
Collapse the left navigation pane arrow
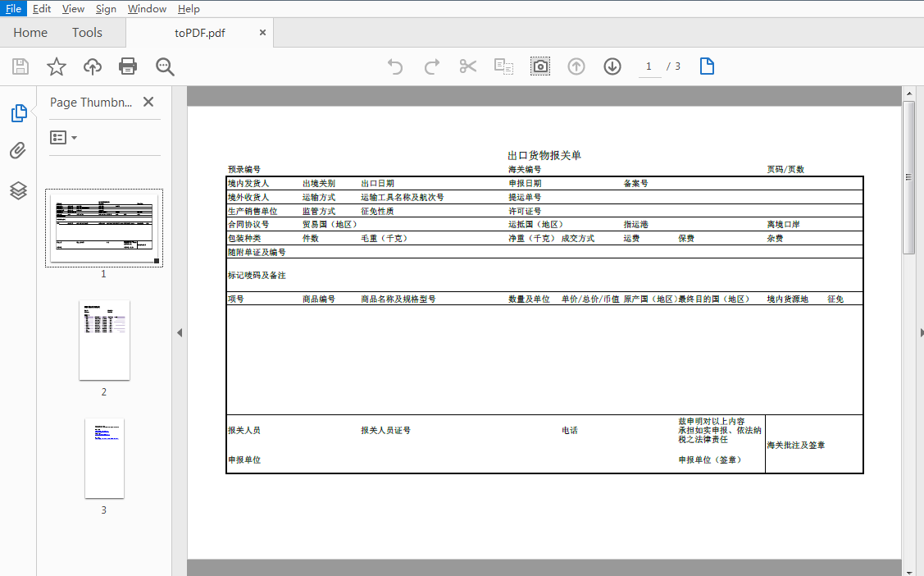179,332
